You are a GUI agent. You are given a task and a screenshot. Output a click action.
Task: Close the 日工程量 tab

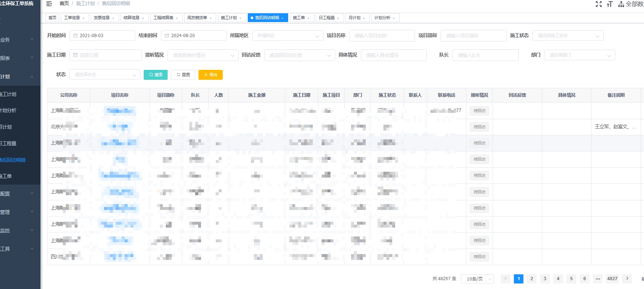click(x=338, y=18)
